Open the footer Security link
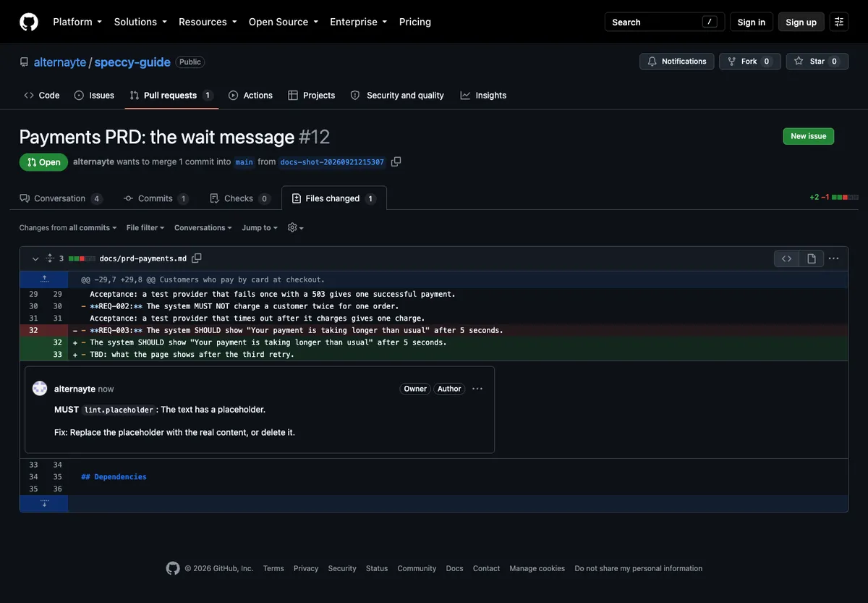This screenshot has height=603, width=868. (x=342, y=568)
